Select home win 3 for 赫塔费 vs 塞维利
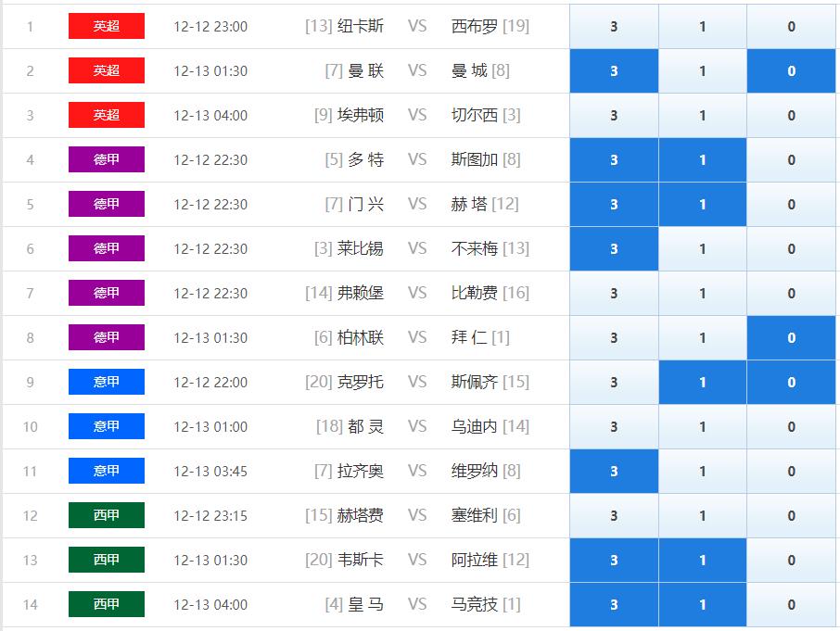Image resolution: width=840 pixels, height=631 pixels. point(614,515)
